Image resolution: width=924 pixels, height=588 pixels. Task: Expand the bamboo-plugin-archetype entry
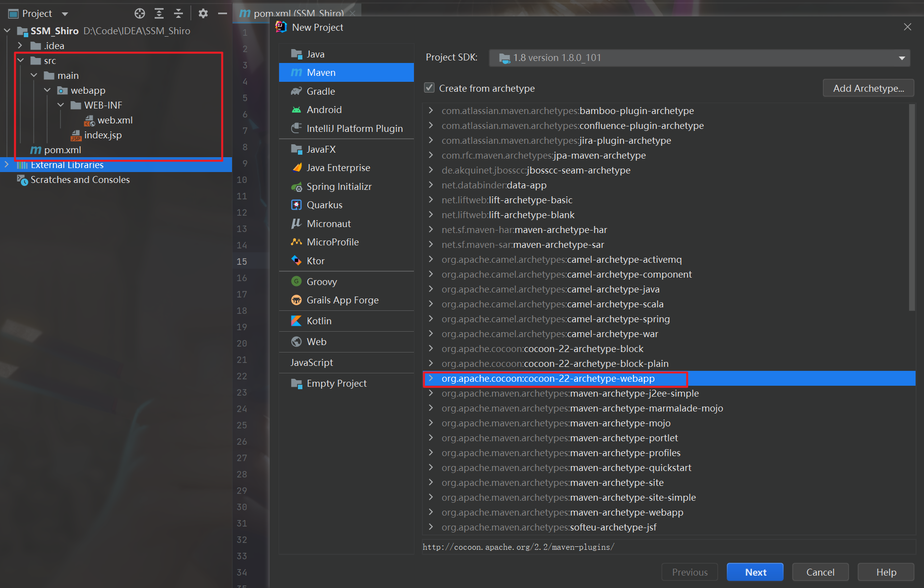(431, 110)
